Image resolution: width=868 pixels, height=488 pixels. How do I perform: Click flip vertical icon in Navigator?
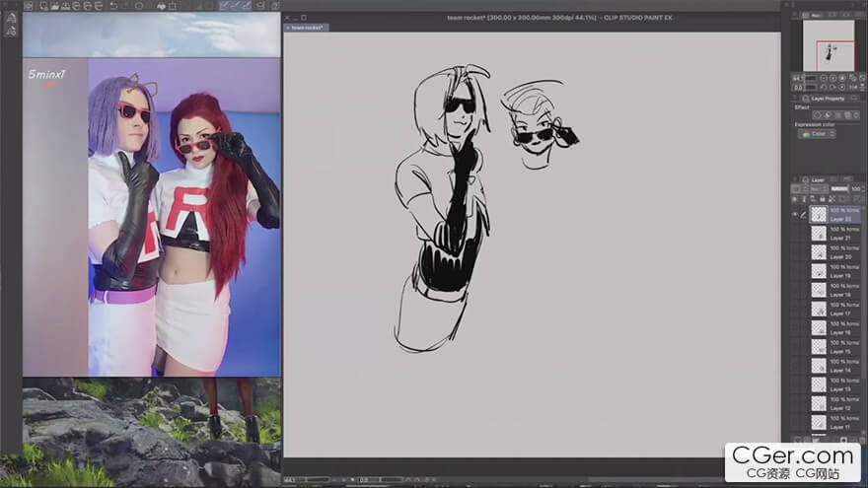tap(862, 88)
